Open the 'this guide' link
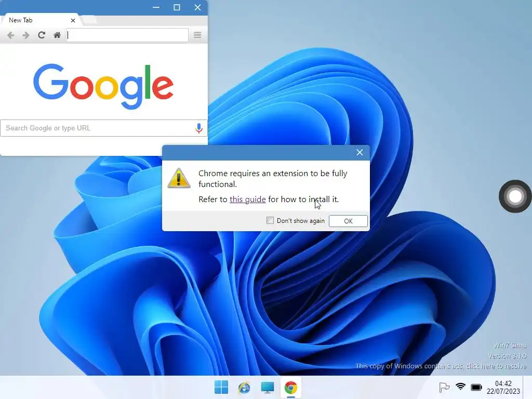 [x=248, y=199]
